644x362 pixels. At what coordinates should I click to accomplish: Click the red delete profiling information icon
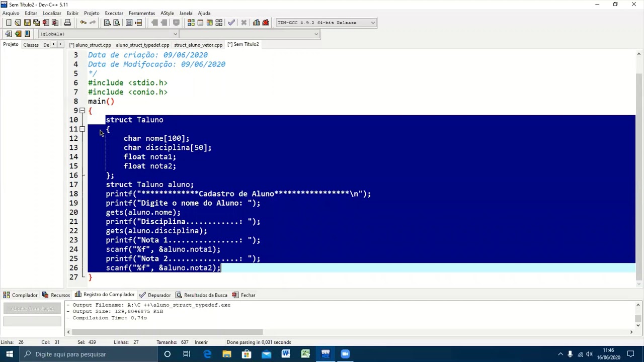click(266, 23)
